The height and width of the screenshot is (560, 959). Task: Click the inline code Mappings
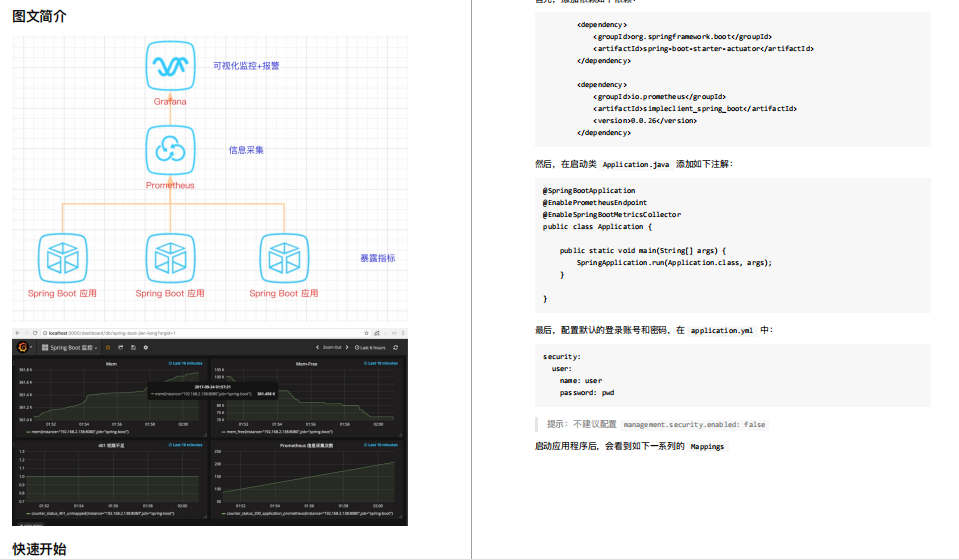(x=707, y=447)
